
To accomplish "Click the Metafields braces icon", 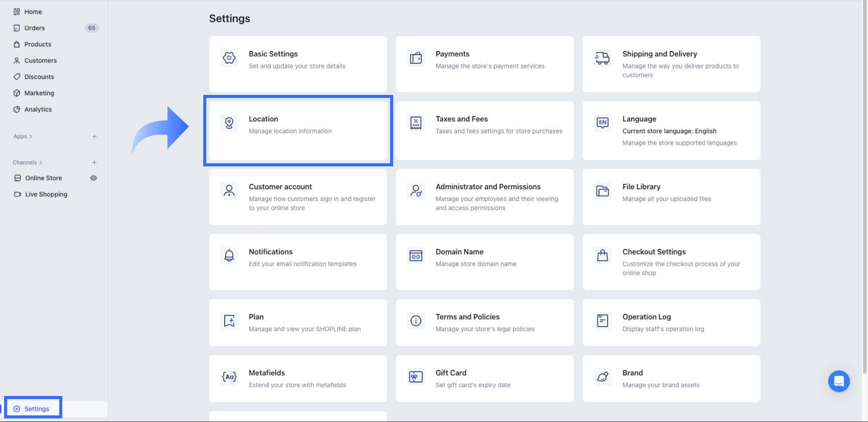I will pyautogui.click(x=229, y=377).
